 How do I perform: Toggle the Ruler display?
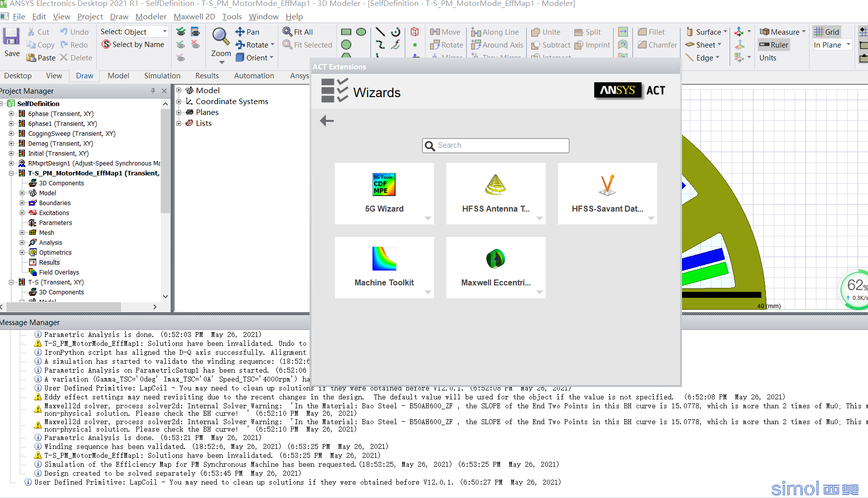tap(774, 45)
